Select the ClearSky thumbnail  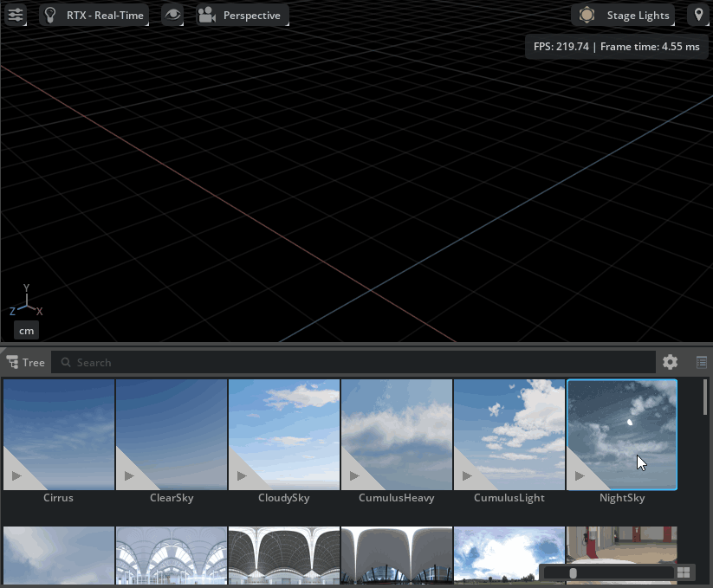tap(172, 435)
